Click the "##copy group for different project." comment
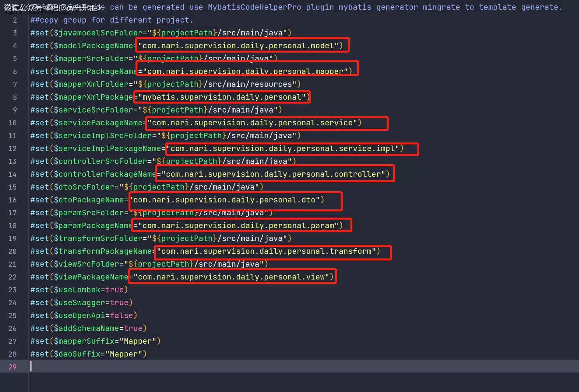 click(112, 20)
